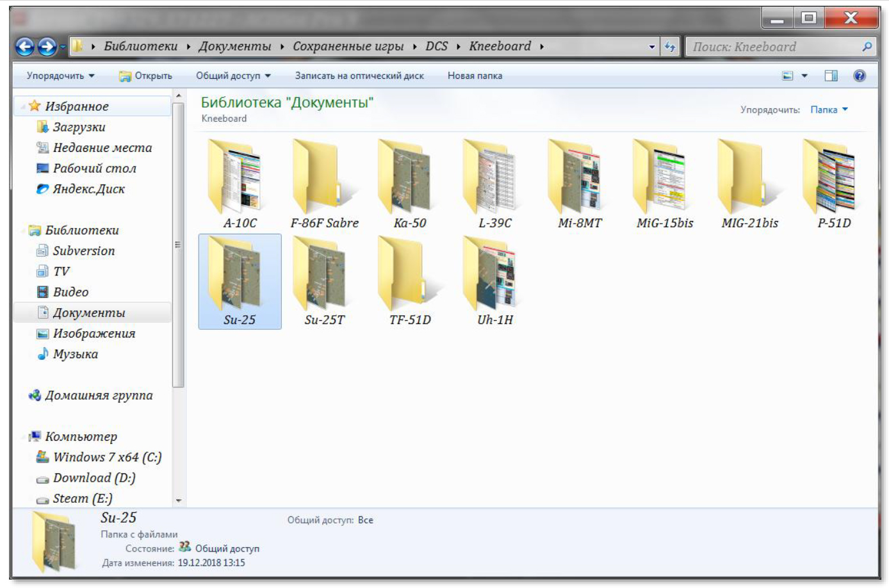The image size is (889, 588).
Task: Open the Упорядочить dropdown menu
Action: (60, 76)
